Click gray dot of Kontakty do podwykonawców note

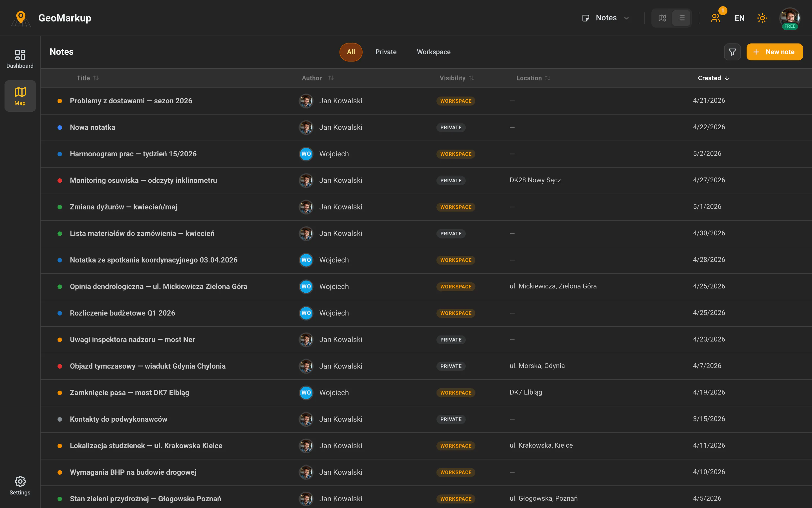(60, 419)
